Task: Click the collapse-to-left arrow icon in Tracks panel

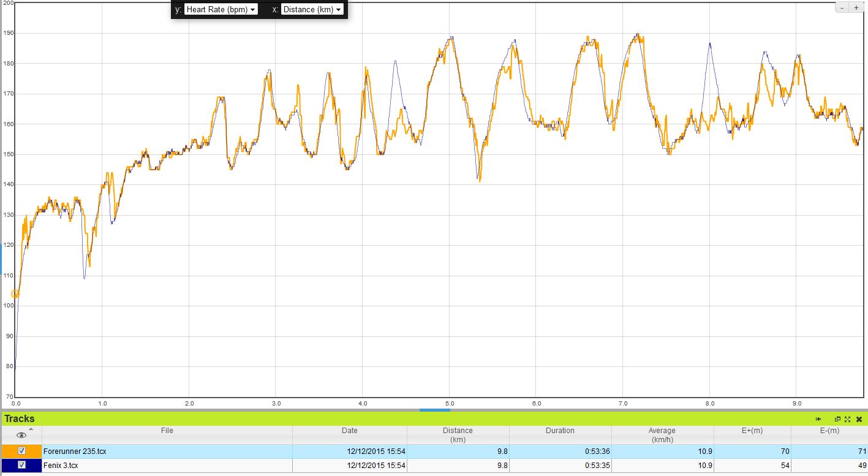Action: (x=818, y=419)
